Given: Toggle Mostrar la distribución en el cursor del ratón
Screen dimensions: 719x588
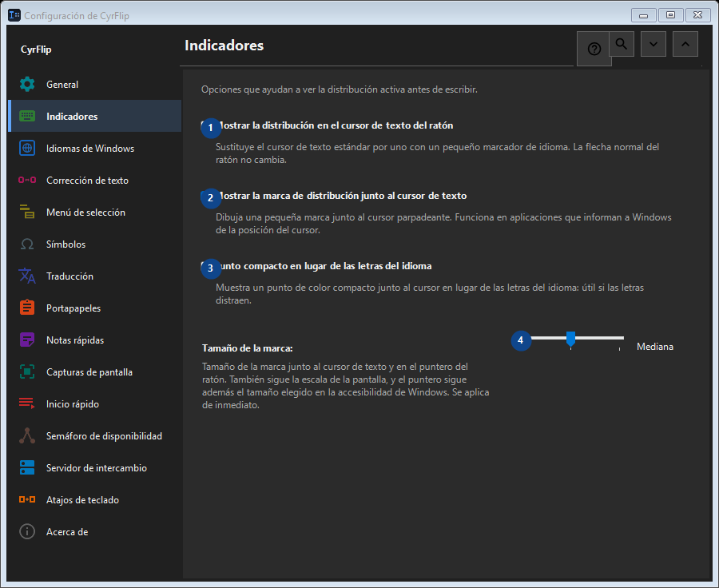Looking at the screenshot, I should [x=328, y=125].
